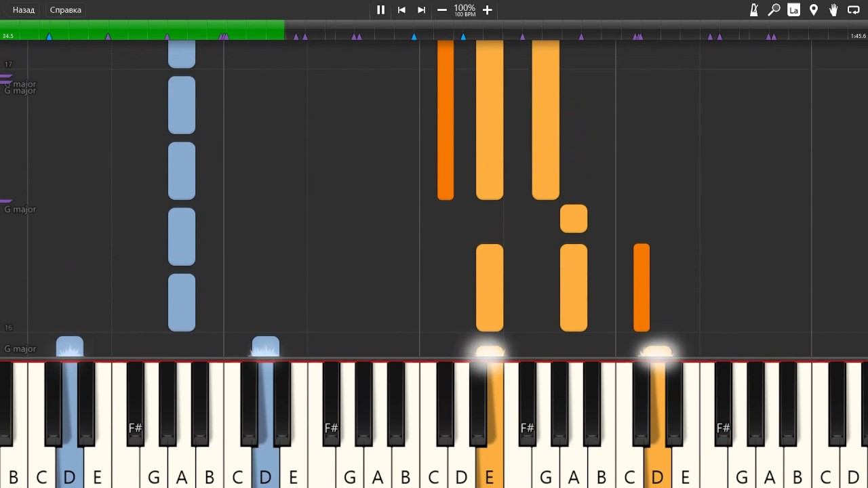The height and width of the screenshot is (488, 868).
Task: Open hands settings icon
Action: coord(833,10)
